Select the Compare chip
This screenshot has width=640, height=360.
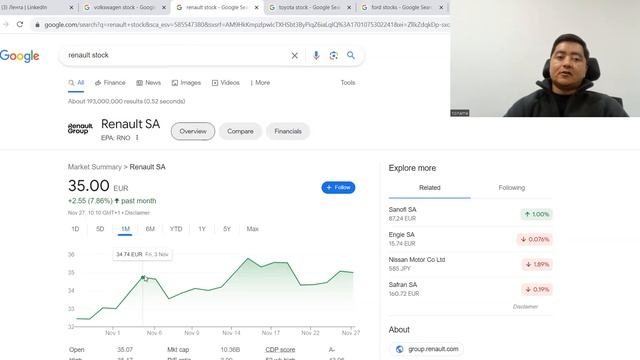(240, 131)
